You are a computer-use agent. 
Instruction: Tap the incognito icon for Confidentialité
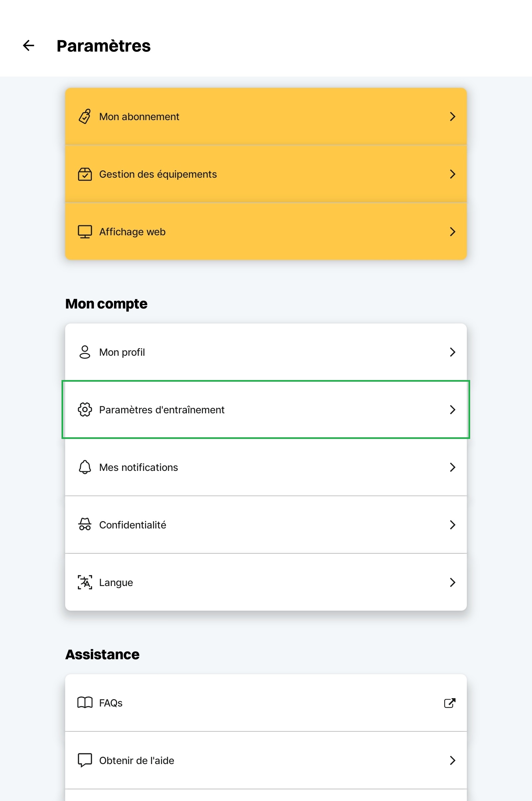click(85, 524)
